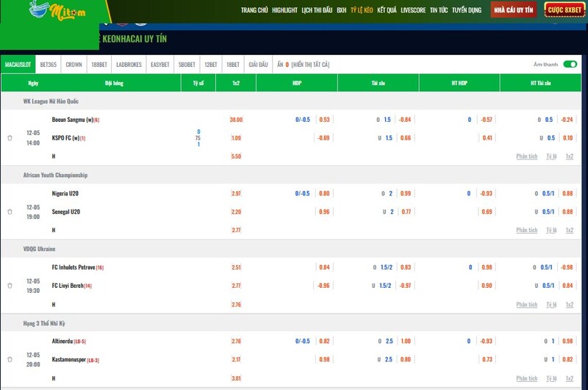
Task: Click Kastamonuspor team name
Action: tap(69, 359)
